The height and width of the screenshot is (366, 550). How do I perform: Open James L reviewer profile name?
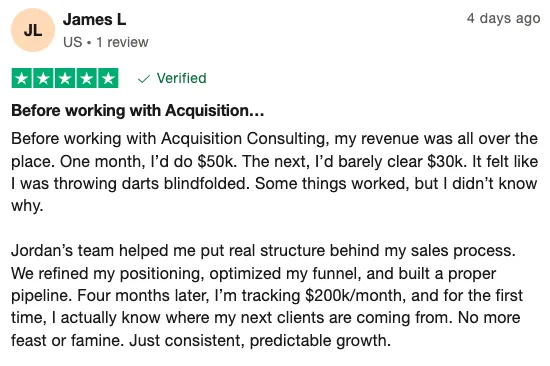pos(94,19)
